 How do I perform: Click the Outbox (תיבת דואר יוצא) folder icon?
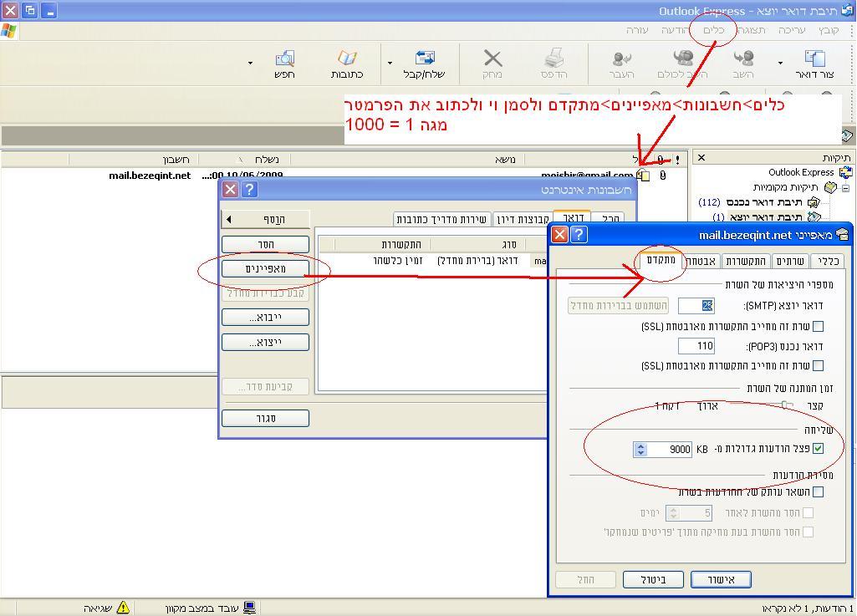click(x=814, y=217)
